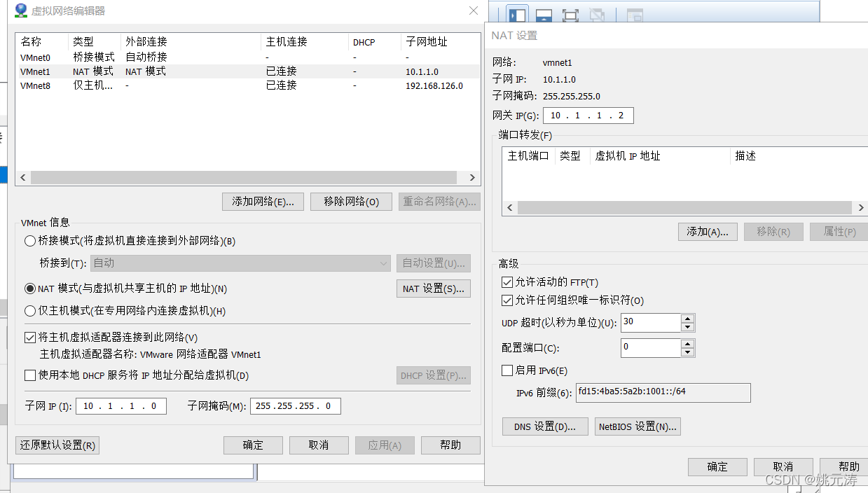Viewport: 868px width, 493px height.
Task: Select the VMnet8 row
Action: [x=248, y=85]
